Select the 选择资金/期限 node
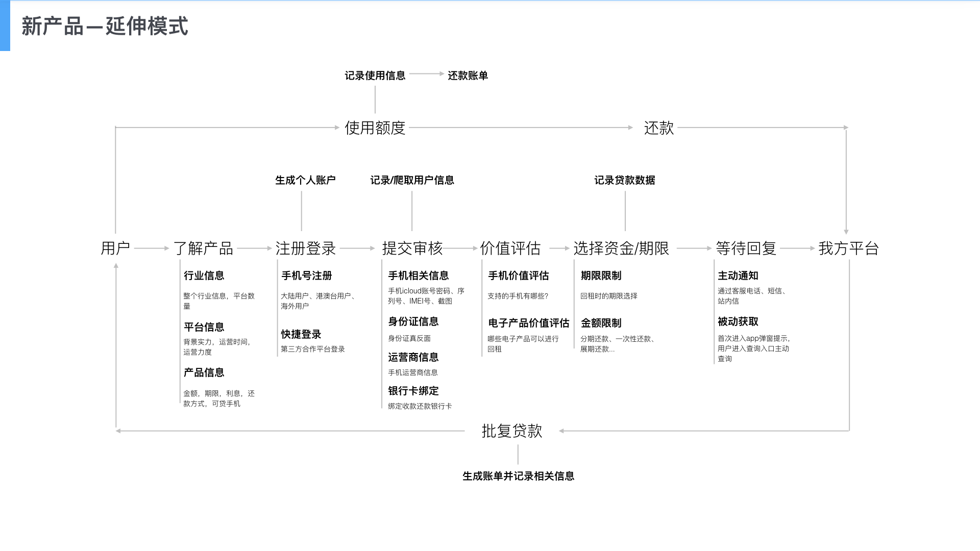 pyautogui.click(x=621, y=248)
